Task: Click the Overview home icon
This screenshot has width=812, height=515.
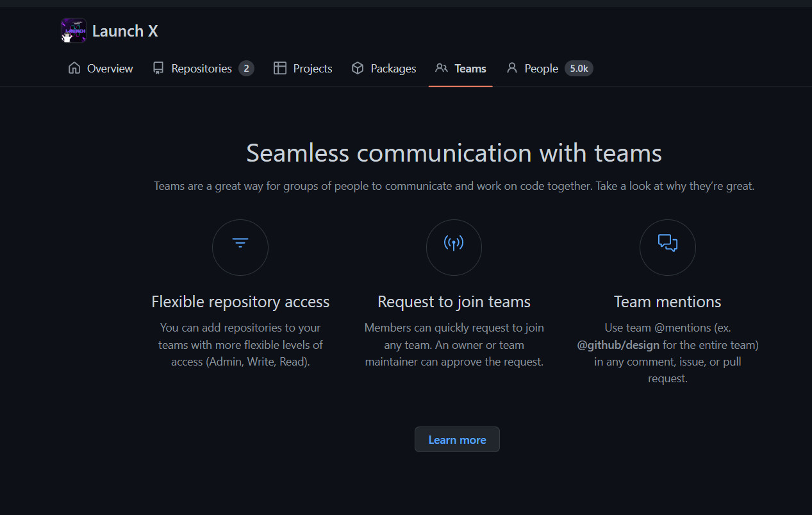Action: point(72,68)
